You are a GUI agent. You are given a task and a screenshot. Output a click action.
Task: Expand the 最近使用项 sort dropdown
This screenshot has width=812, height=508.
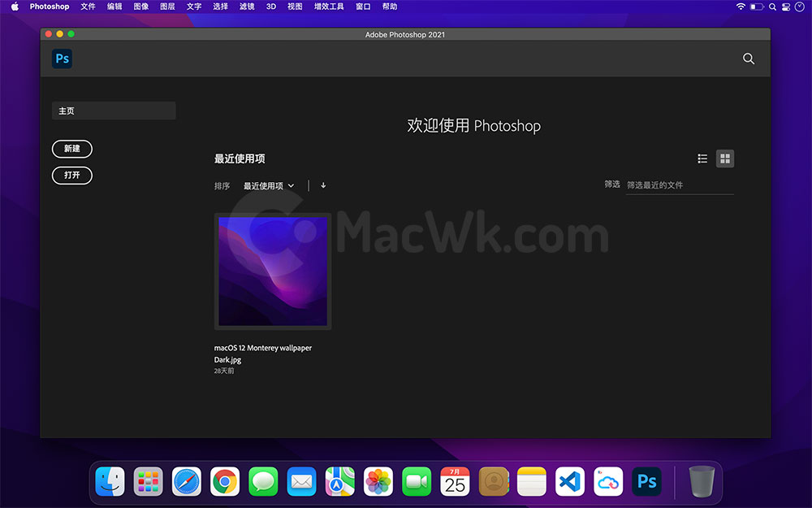[x=269, y=185]
